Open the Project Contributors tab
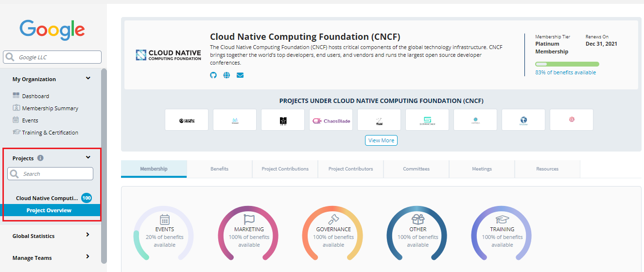The image size is (644, 272). point(350,169)
